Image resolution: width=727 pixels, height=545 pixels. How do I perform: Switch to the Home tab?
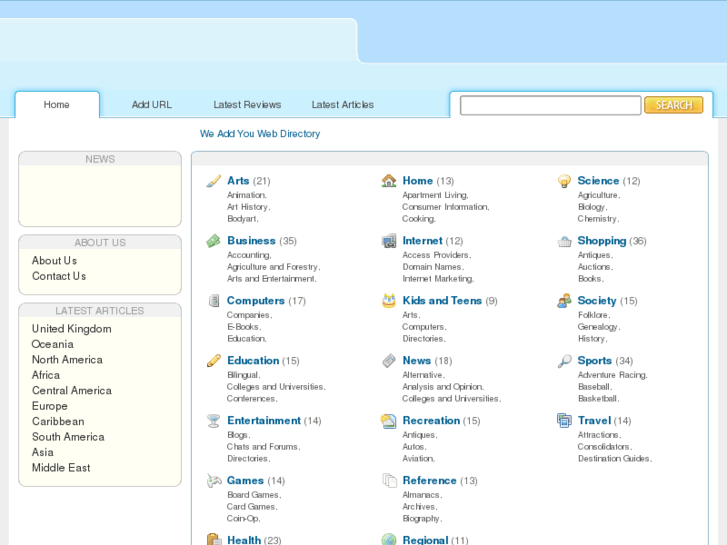57,105
